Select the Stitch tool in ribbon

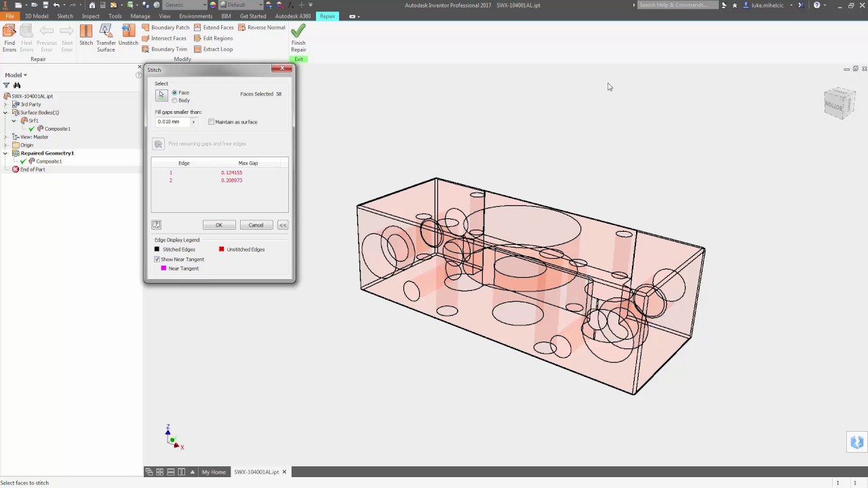(86, 35)
